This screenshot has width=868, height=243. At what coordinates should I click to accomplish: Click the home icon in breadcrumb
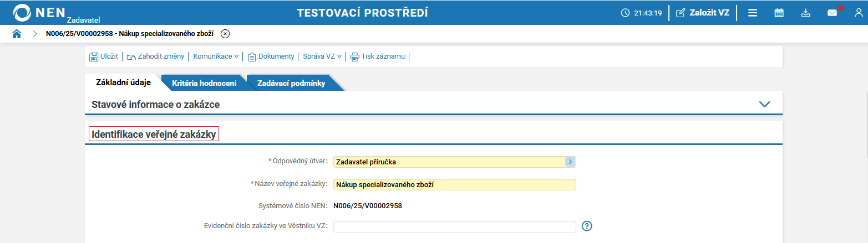click(17, 34)
